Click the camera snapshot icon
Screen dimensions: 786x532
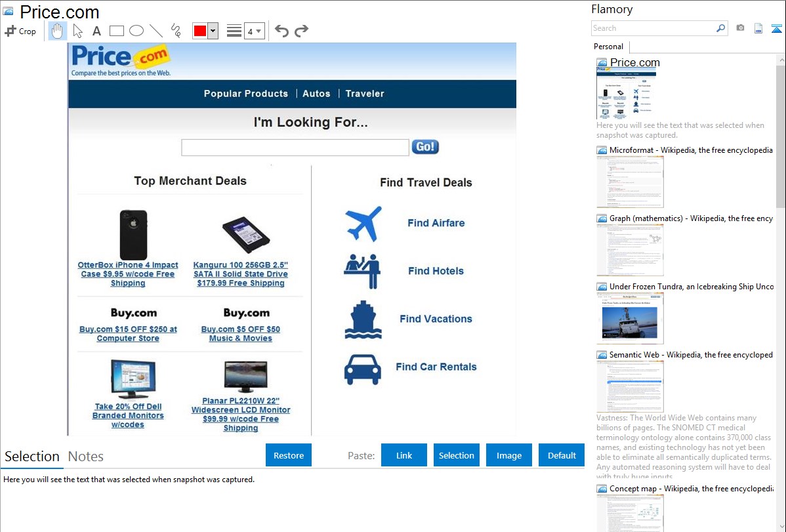point(740,28)
